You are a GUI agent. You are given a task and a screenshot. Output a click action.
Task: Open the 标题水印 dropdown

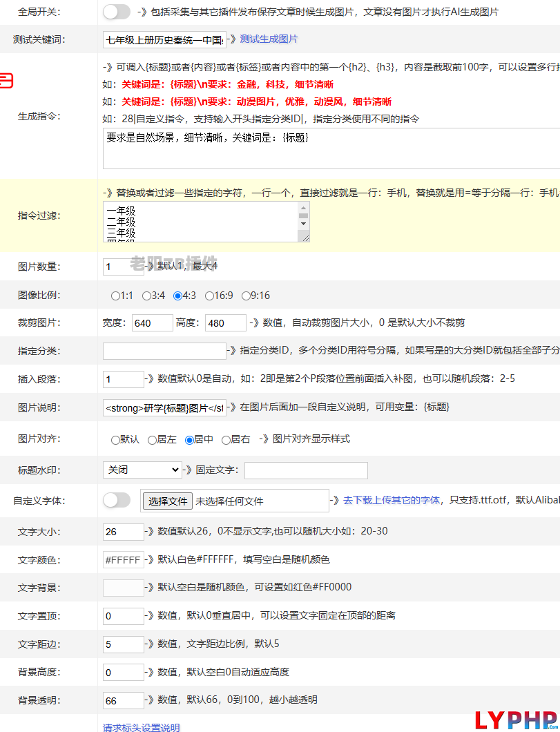[142, 470]
